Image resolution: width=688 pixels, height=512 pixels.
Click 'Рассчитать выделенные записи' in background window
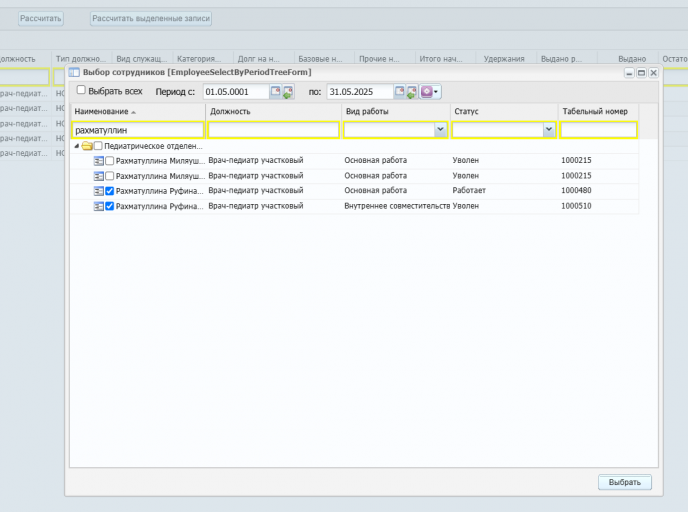click(151, 18)
